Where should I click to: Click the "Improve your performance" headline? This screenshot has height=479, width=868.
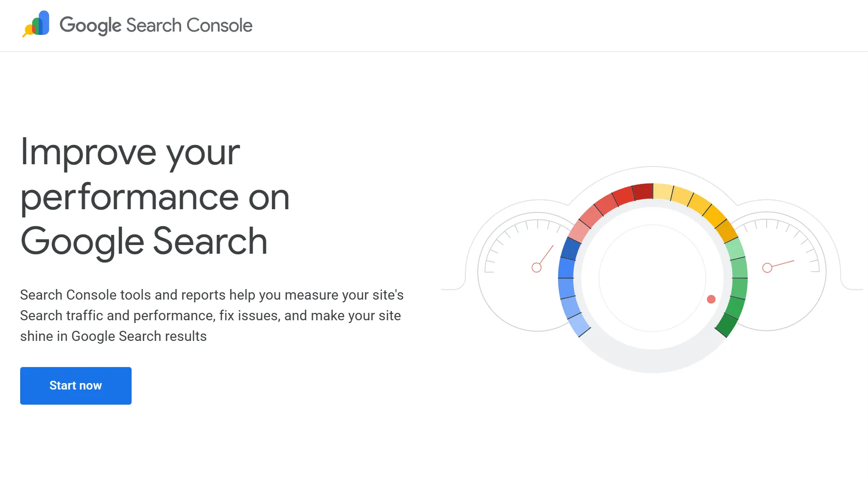(155, 196)
